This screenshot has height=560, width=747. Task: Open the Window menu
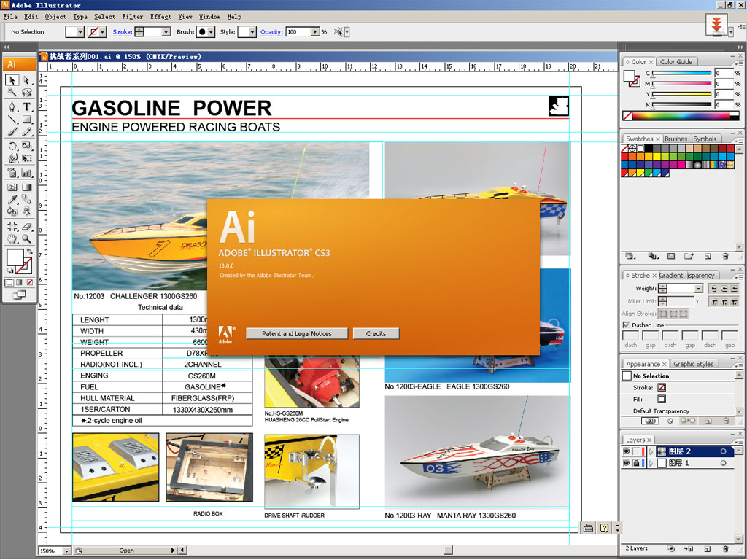(x=209, y=17)
